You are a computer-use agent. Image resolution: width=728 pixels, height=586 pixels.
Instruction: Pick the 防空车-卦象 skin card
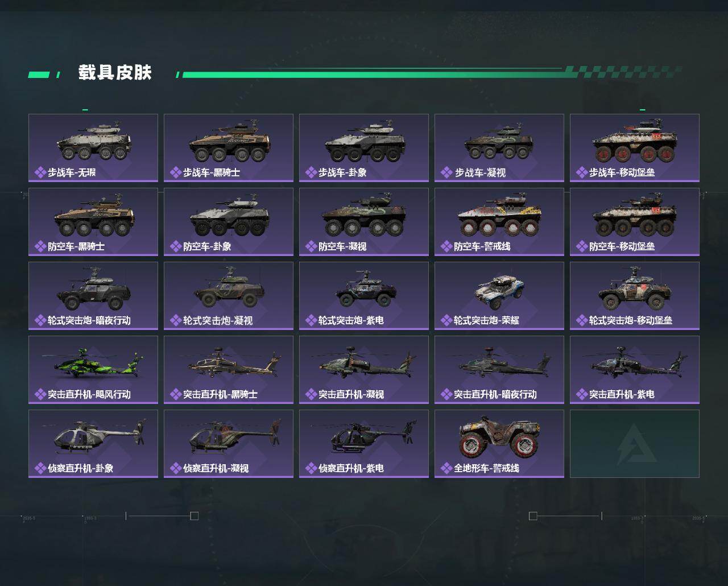tap(229, 222)
